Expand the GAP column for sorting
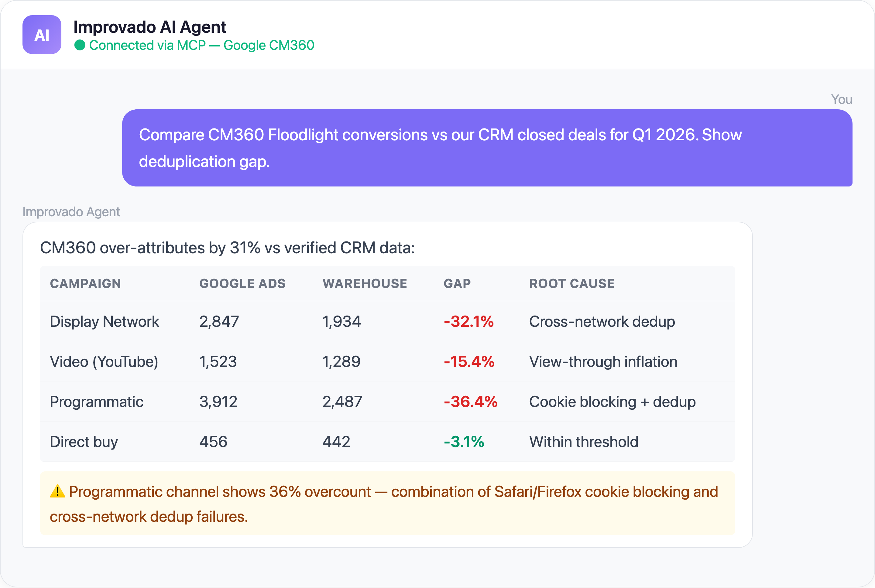This screenshot has width=875, height=588. pyautogui.click(x=457, y=283)
